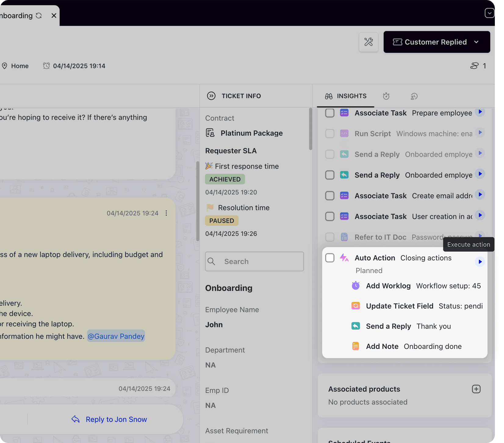Click the Ticket Info panel scrollbar

click(311, 129)
